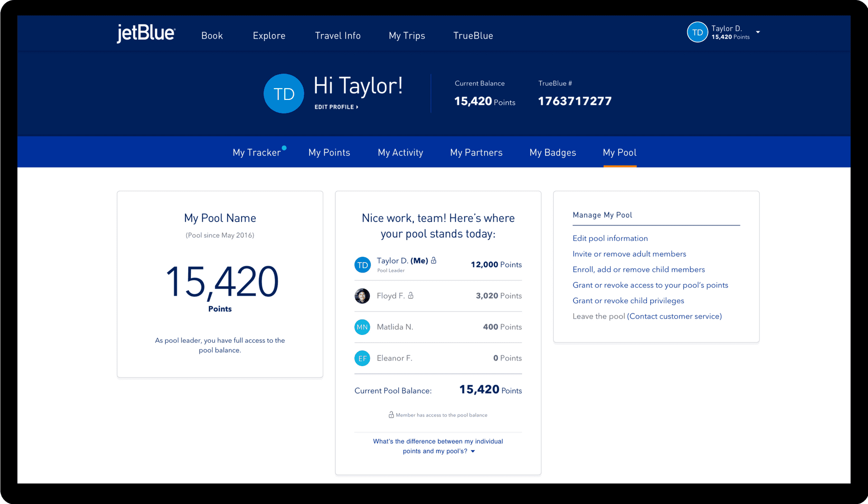The width and height of the screenshot is (868, 504).
Task: Click the TD avatar in top navigation
Action: point(697,33)
